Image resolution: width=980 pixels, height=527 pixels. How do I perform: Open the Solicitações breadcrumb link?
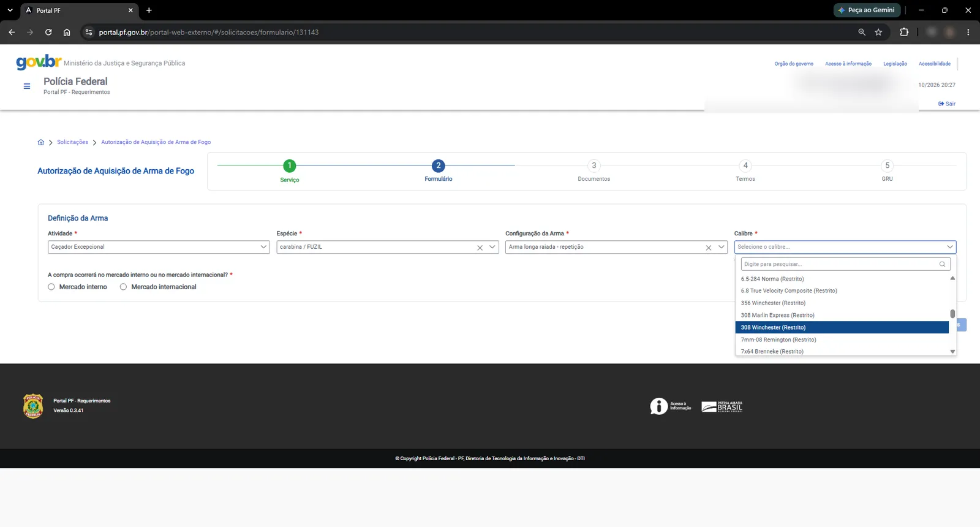[x=72, y=142]
